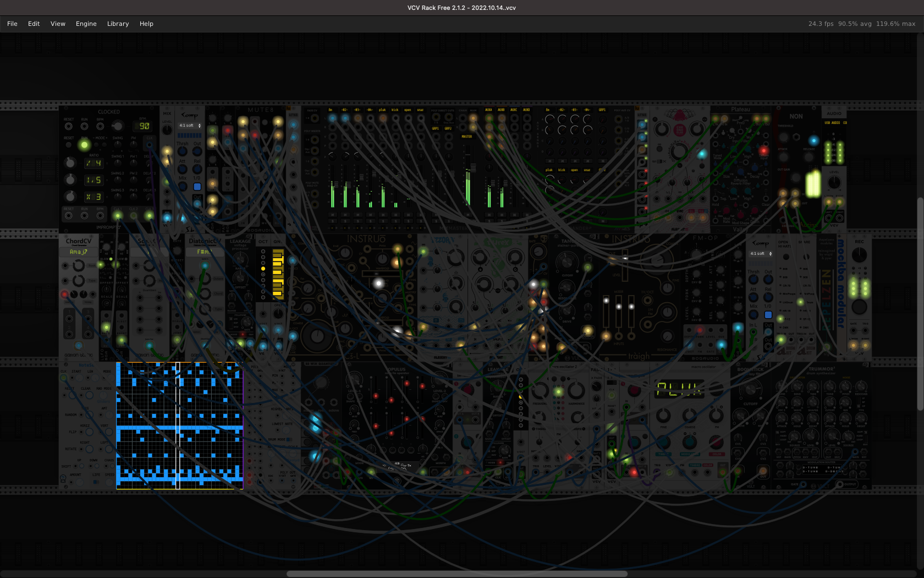Image resolution: width=924 pixels, height=578 pixels.
Task: Select the lit yellow OCT radio light
Action: pos(263,269)
